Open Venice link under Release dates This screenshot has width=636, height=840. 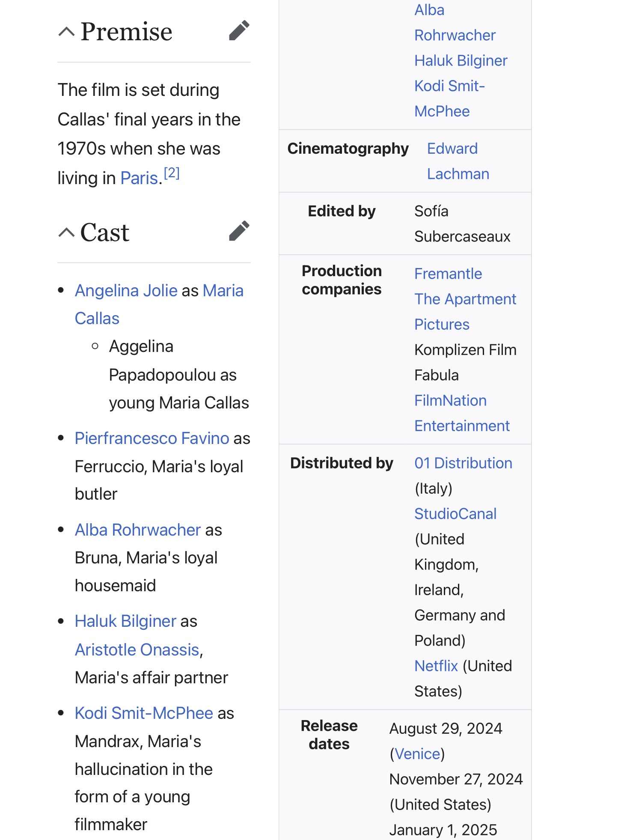pyautogui.click(x=417, y=754)
